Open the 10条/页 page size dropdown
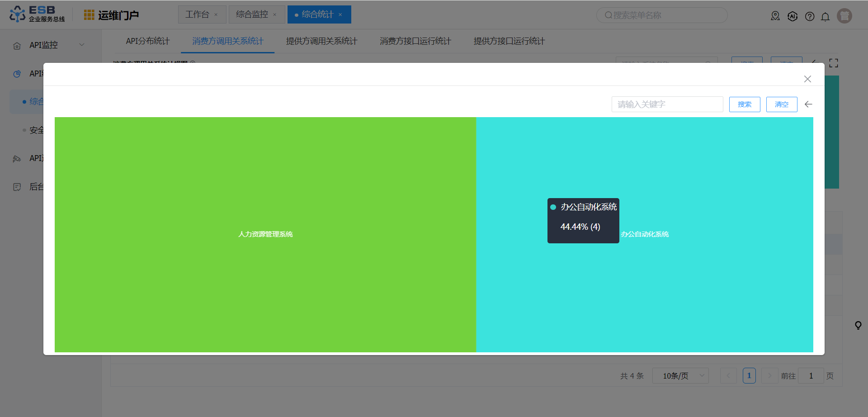This screenshot has height=417, width=868. tap(680, 376)
